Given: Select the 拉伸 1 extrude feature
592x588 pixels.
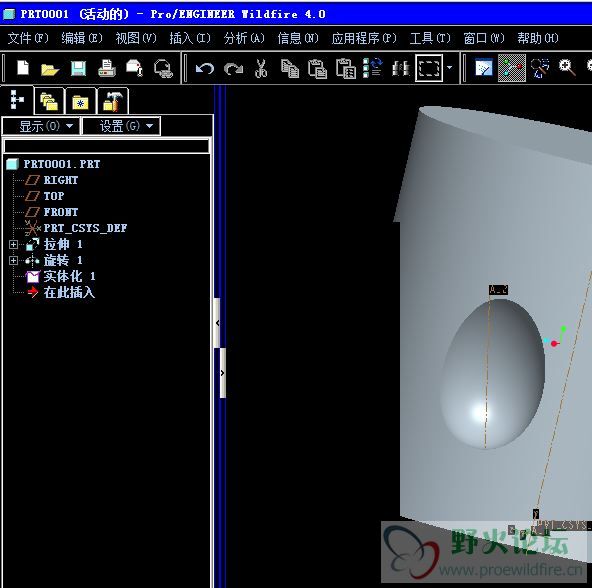Looking at the screenshot, I should tap(63, 244).
